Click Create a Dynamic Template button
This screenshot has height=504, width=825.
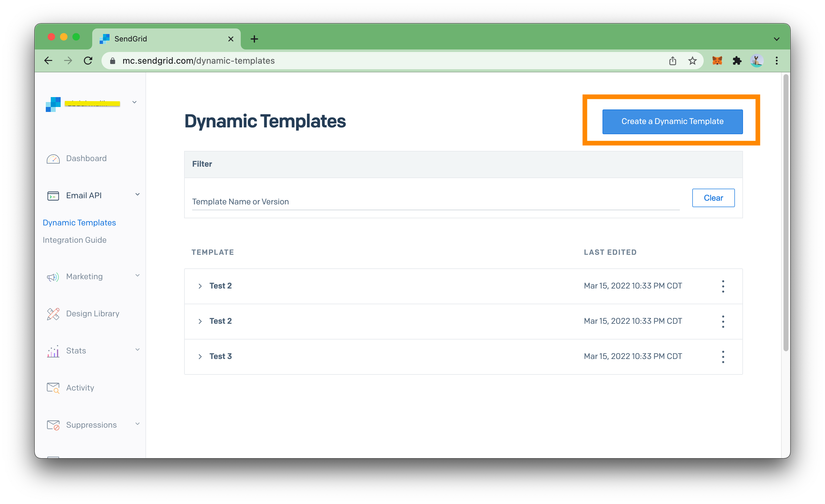672,122
